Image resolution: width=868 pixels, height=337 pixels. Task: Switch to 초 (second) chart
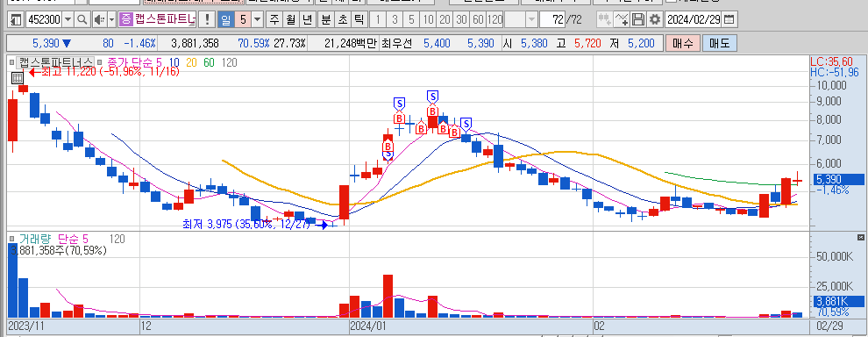click(x=343, y=20)
